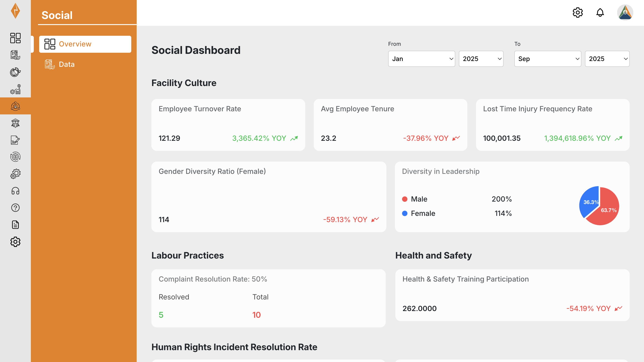Image resolution: width=644 pixels, height=362 pixels.
Task: Expand the From month dropdown showing Jan
Action: pos(422,59)
